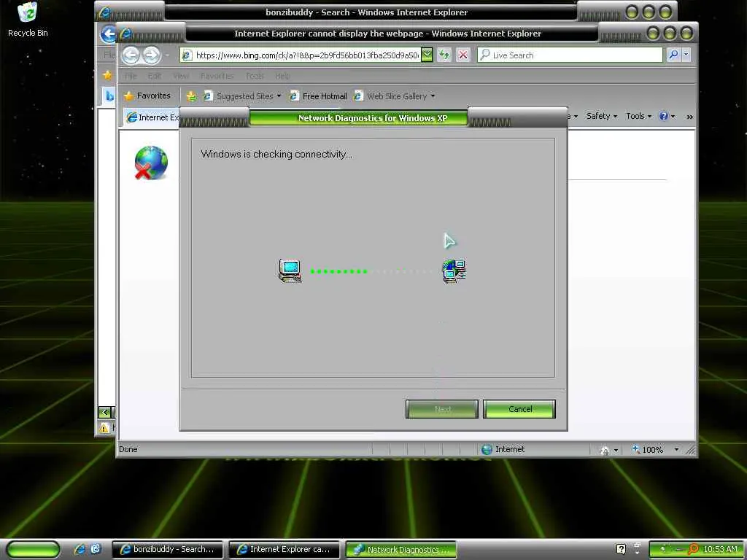This screenshot has height=560, width=747.
Task: Expand command bar overflow chevrons
Action: point(689,117)
